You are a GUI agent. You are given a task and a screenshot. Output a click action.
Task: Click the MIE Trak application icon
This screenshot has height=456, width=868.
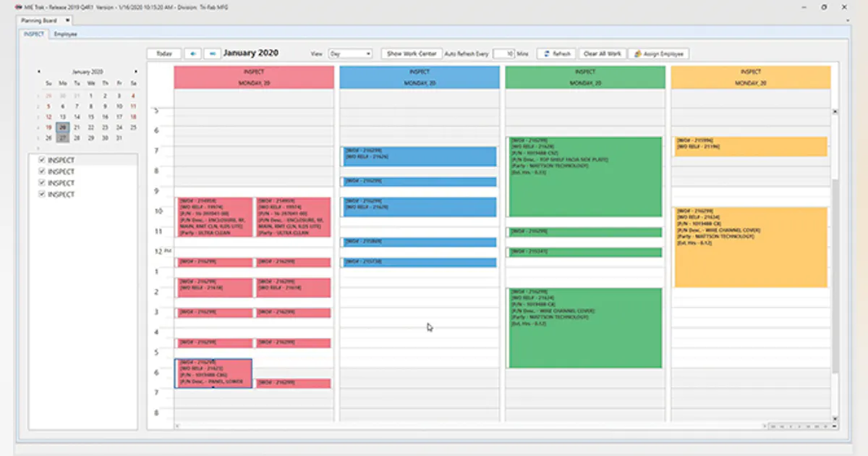[x=17, y=7]
